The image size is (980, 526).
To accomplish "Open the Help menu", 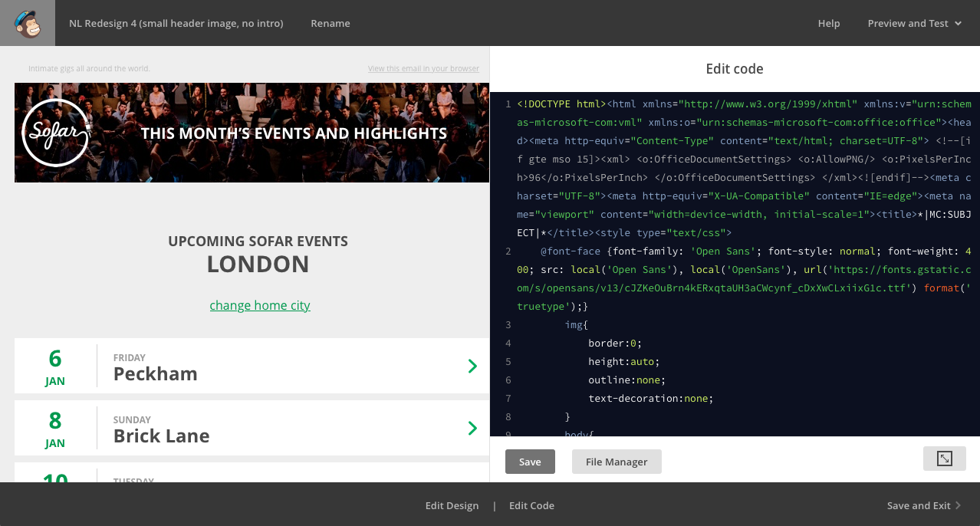I will pos(828,23).
